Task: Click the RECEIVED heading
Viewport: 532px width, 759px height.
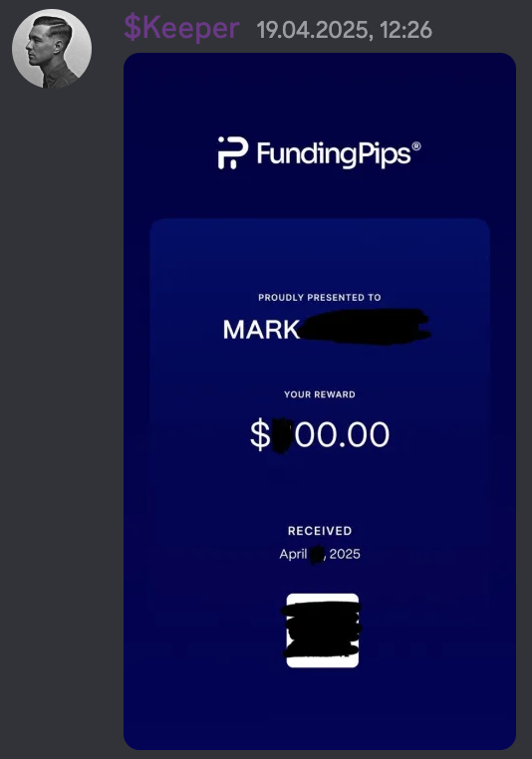Action: pyautogui.click(x=320, y=531)
